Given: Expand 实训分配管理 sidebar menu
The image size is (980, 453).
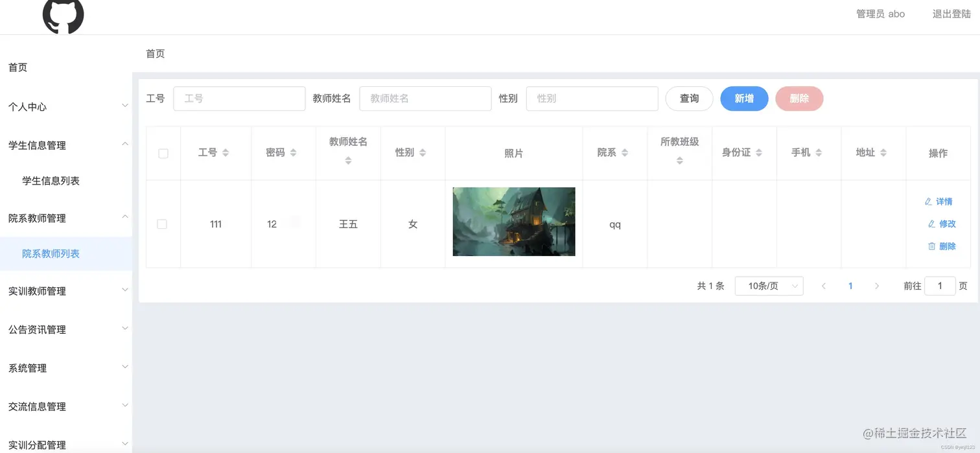Looking at the screenshot, I should (66, 445).
